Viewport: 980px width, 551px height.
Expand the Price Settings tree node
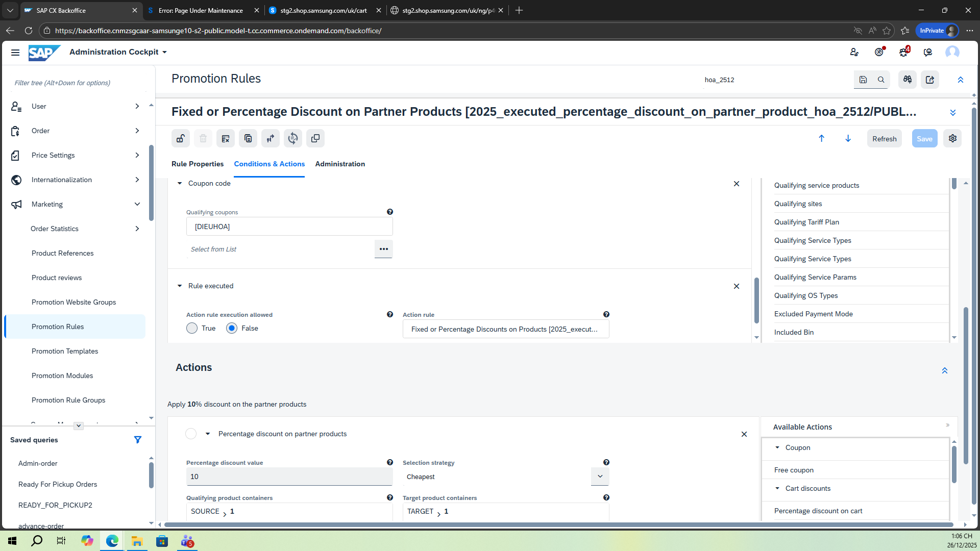pos(137,155)
